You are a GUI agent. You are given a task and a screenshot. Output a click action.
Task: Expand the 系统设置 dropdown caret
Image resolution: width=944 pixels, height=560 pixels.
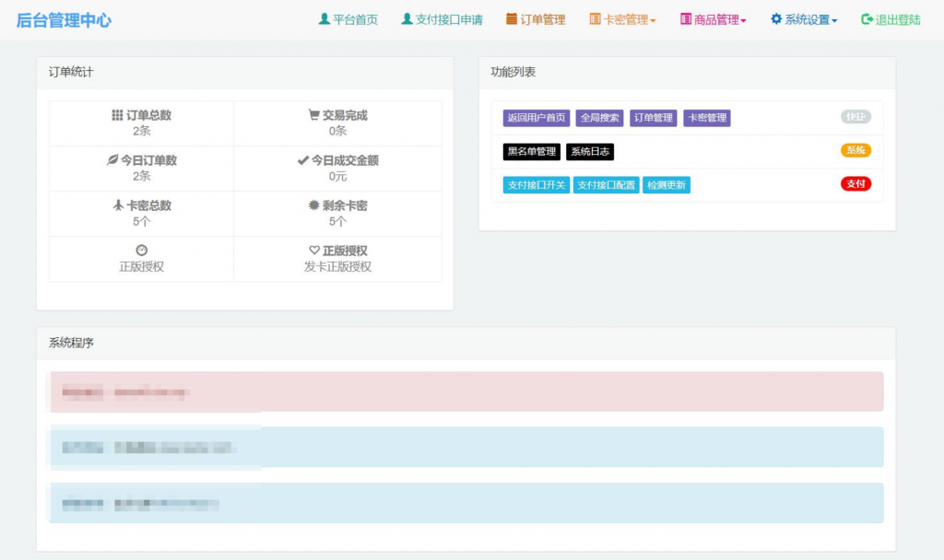(834, 21)
